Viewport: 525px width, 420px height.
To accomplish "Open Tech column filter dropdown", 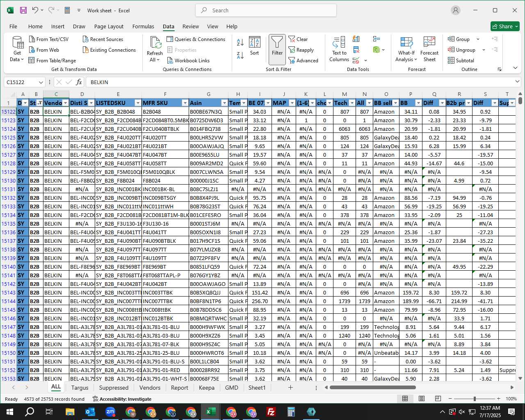I will [352, 103].
